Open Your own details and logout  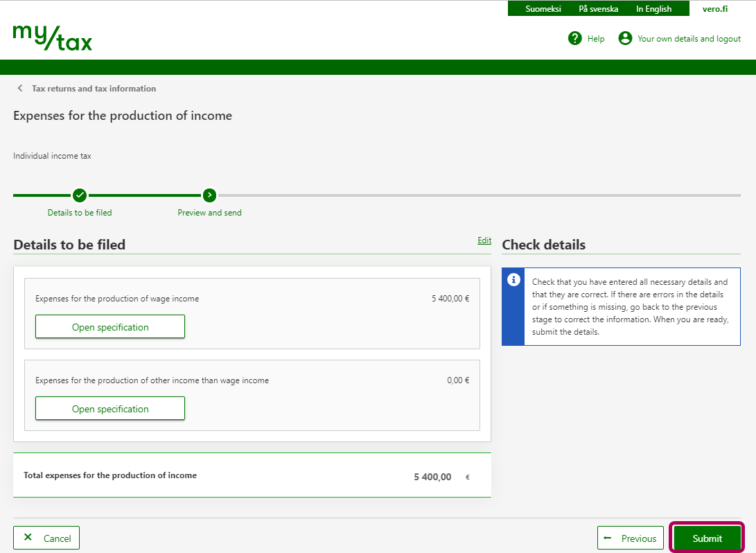pos(689,39)
